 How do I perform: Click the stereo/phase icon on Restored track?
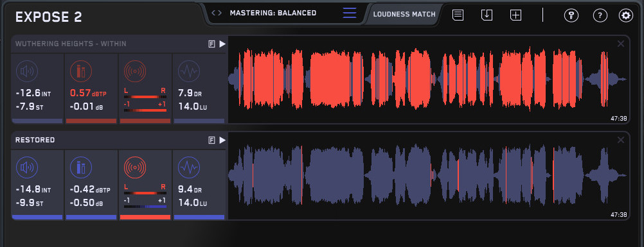(135, 167)
